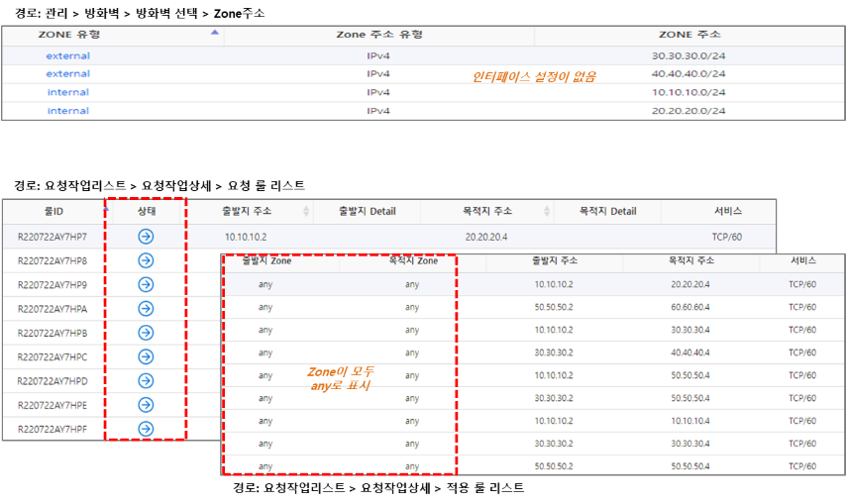Click 서비스 header in request rule list
Screen dimensions: 847x504
pyautogui.click(x=727, y=211)
